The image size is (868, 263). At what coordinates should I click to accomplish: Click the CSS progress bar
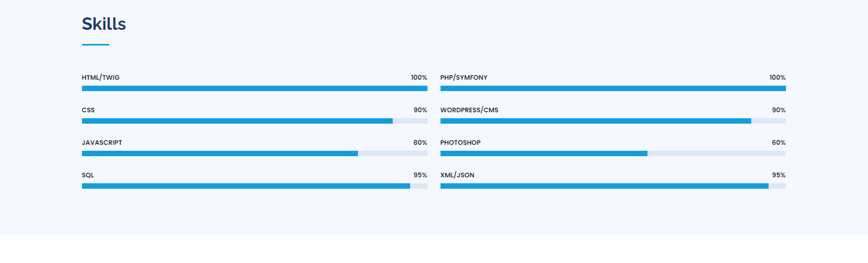click(254, 121)
